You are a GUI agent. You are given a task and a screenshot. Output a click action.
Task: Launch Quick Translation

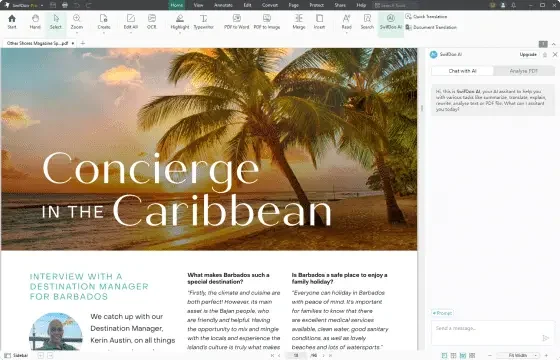pos(426,16)
